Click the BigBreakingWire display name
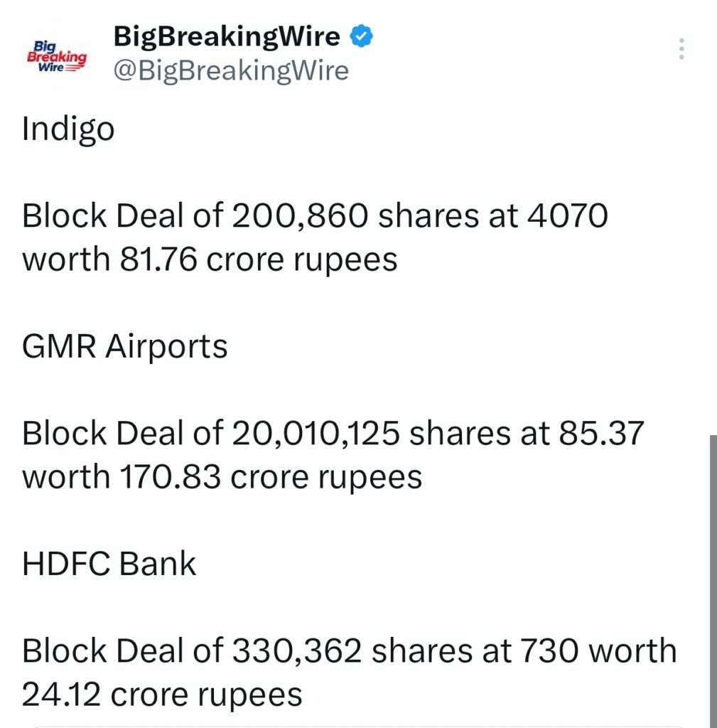717x728 pixels. click(x=226, y=36)
